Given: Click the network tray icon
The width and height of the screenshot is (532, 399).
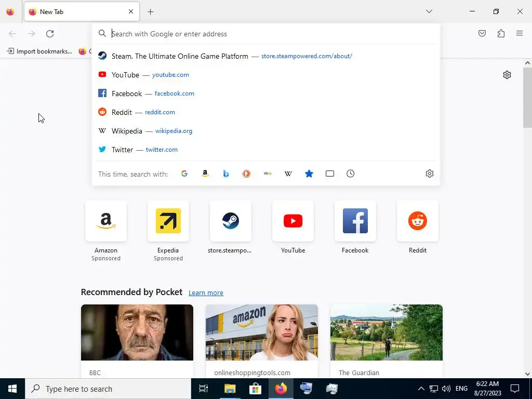Looking at the screenshot, I should [434, 389].
